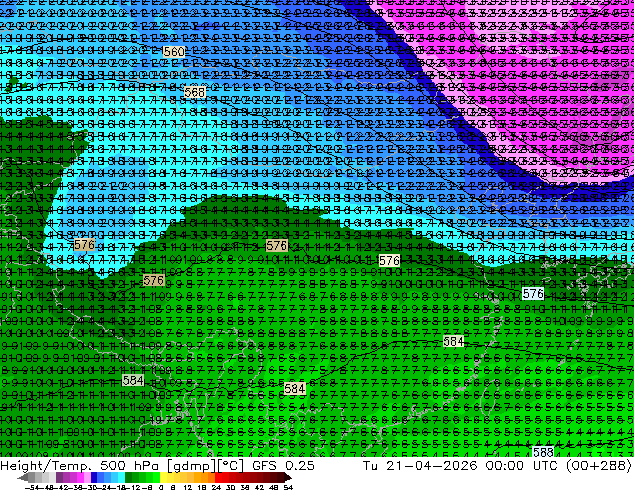Pick the dark purple segment of the color scale
The height and width of the screenshot is (490, 634).
click(x=59, y=479)
